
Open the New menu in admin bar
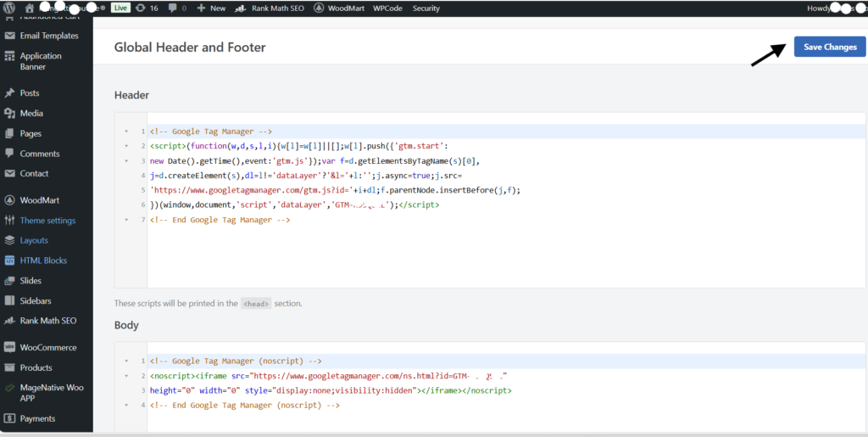pyautogui.click(x=211, y=8)
